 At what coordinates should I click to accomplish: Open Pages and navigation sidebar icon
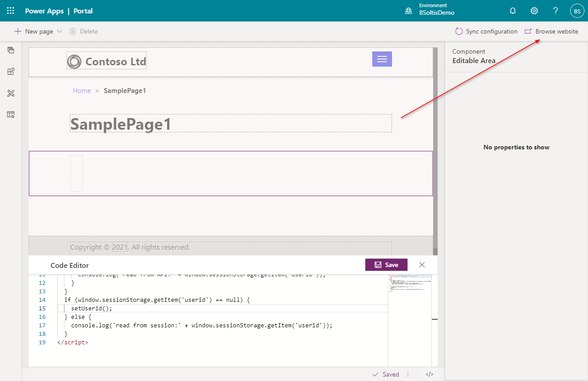11,50
